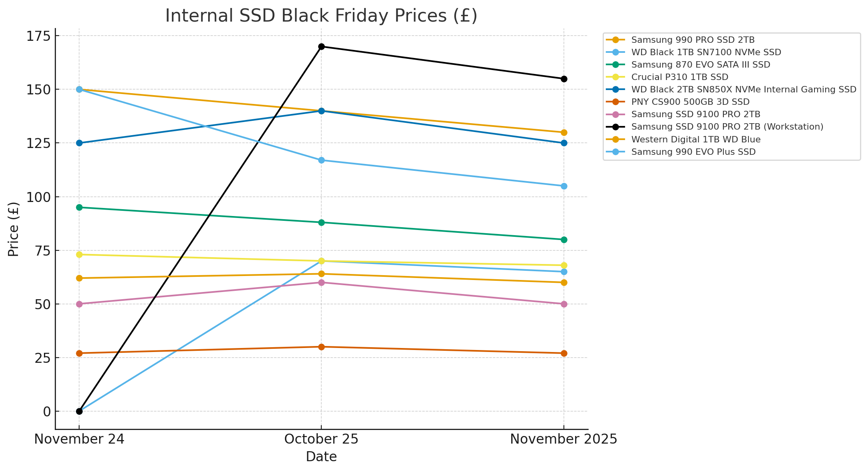Click Samsung SSD 9100 PRO 2TB Workstation legend
The height and width of the screenshot is (472, 868).
pyautogui.click(x=727, y=126)
